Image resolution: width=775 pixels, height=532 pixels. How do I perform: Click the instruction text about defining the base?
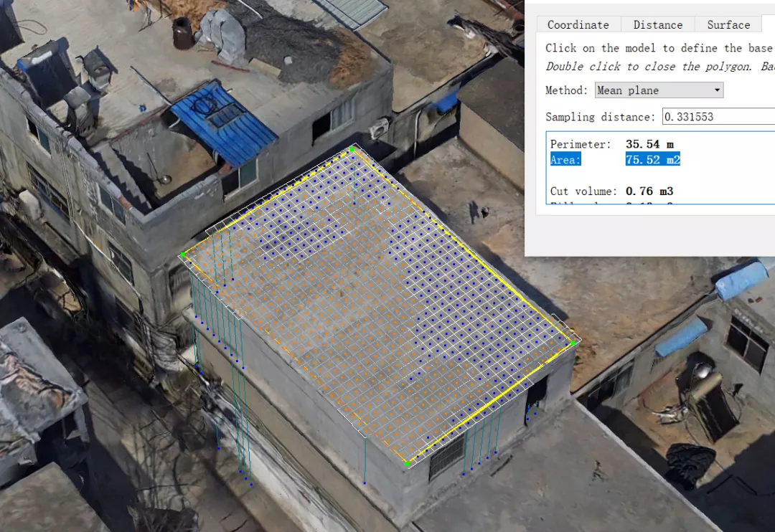pyautogui.click(x=658, y=48)
